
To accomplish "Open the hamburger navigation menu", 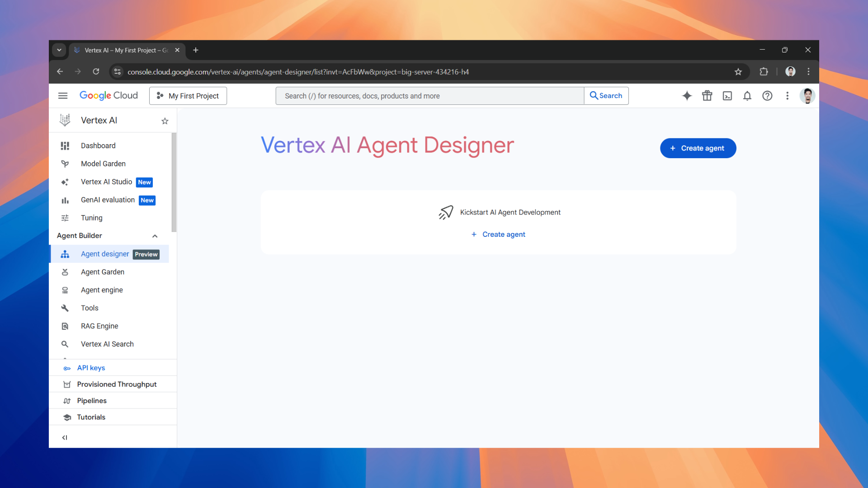I will click(63, 95).
